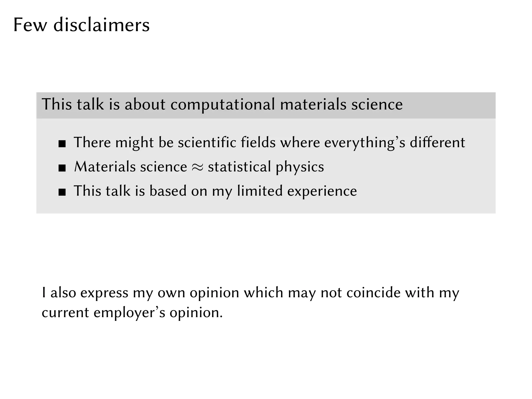Click the word "different" ending the first bullet
Viewport: 532px width, 399px height.
coord(437,143)
